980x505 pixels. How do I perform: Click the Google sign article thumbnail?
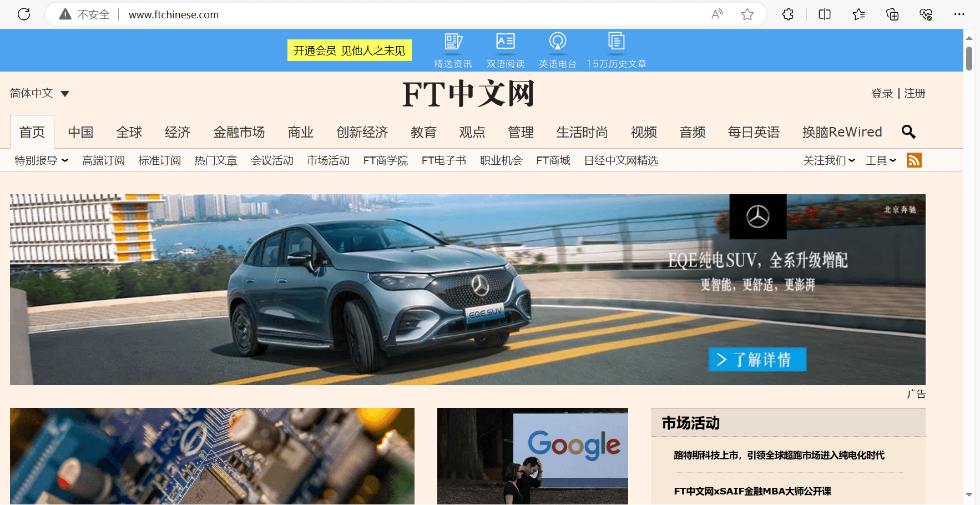pos(533,456)
